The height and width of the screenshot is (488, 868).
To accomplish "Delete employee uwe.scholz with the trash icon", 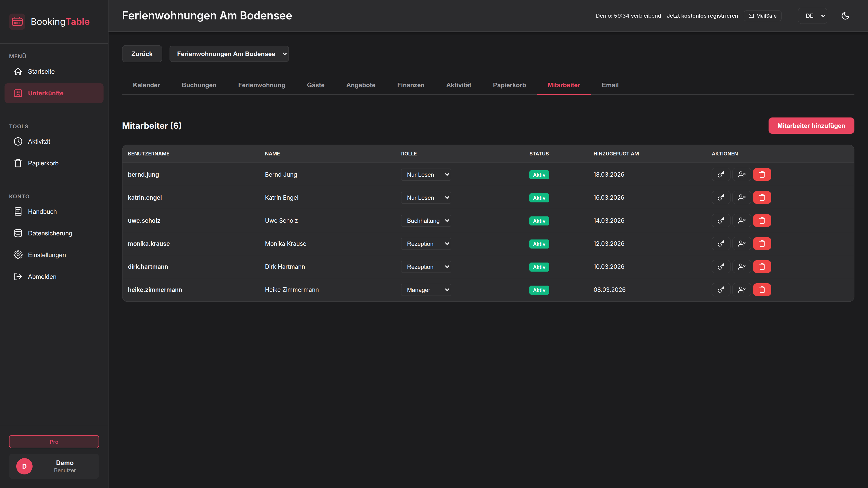I will [x=762, y=221].
